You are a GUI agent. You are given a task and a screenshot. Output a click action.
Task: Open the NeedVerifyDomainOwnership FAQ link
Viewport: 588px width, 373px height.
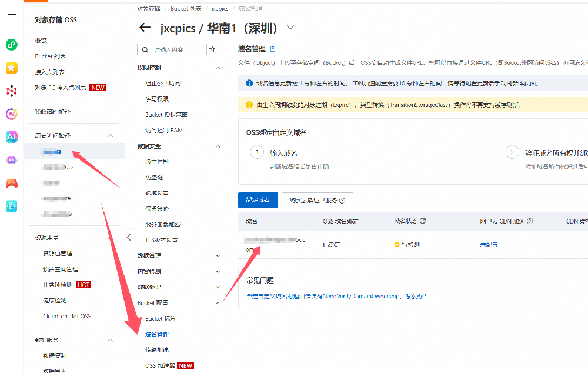click(x=336, y=296)
